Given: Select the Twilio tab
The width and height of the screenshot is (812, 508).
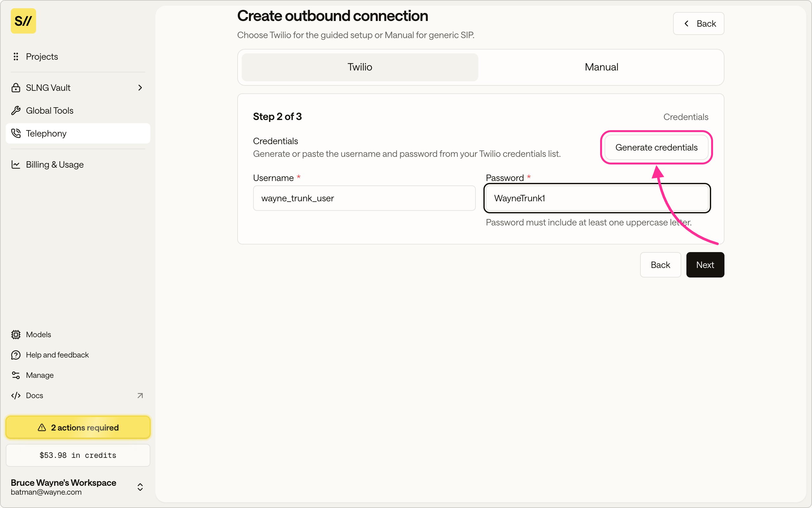Looking at the screenshot, I should (x=360, y=67).
